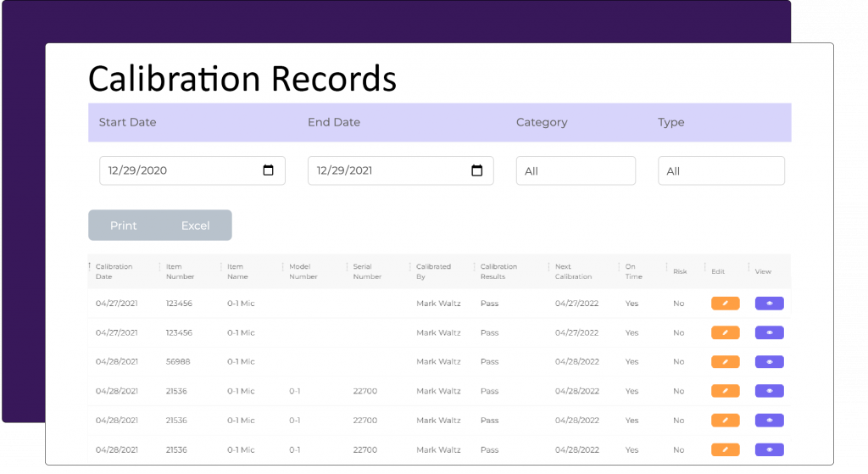
Task: Click next calibration 04/28/2022 in the 56988 row
Action: 576,361
